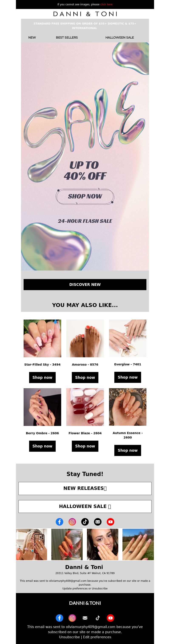
Task: Click the DISCOVER NEW black button
Action: 85,285
